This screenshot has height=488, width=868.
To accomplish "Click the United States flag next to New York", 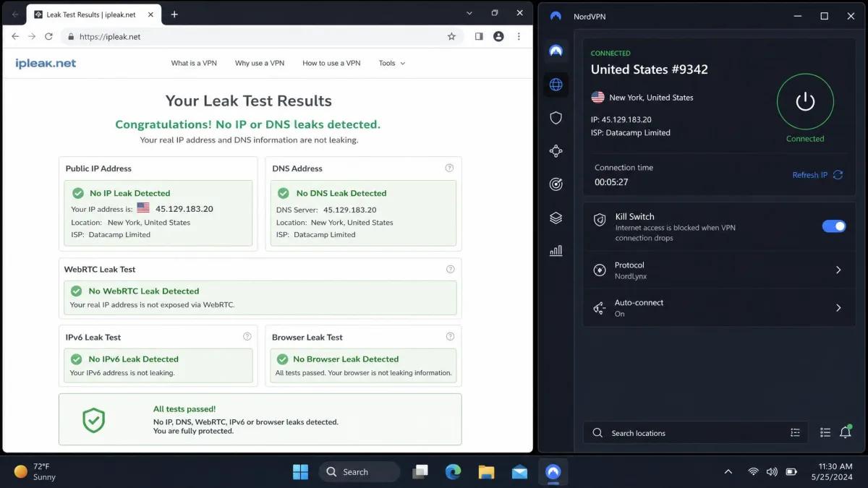I will coord(597,97).
